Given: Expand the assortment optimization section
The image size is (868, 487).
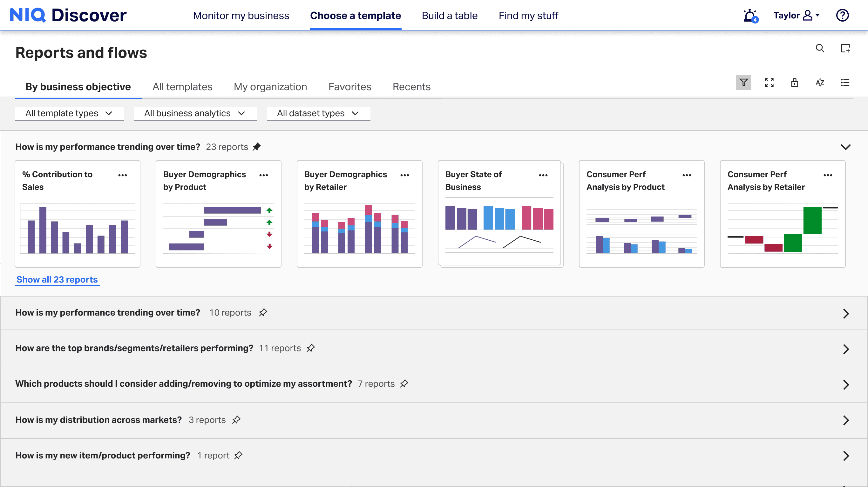Looking at the screenshot, I should point(845,384).
